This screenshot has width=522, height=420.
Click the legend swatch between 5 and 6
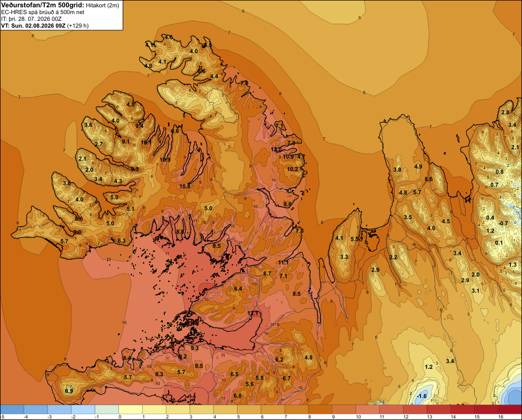pos(249,410)
